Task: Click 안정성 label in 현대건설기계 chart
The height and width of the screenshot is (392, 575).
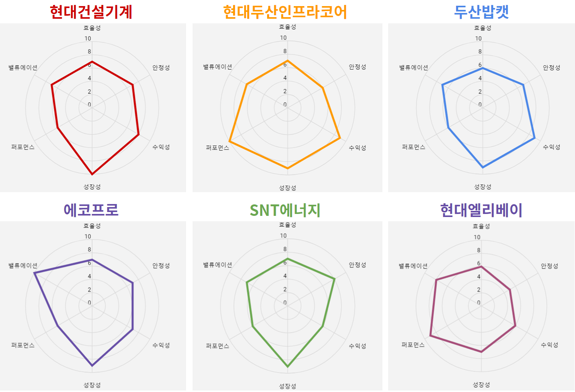Action: (161, 68)
